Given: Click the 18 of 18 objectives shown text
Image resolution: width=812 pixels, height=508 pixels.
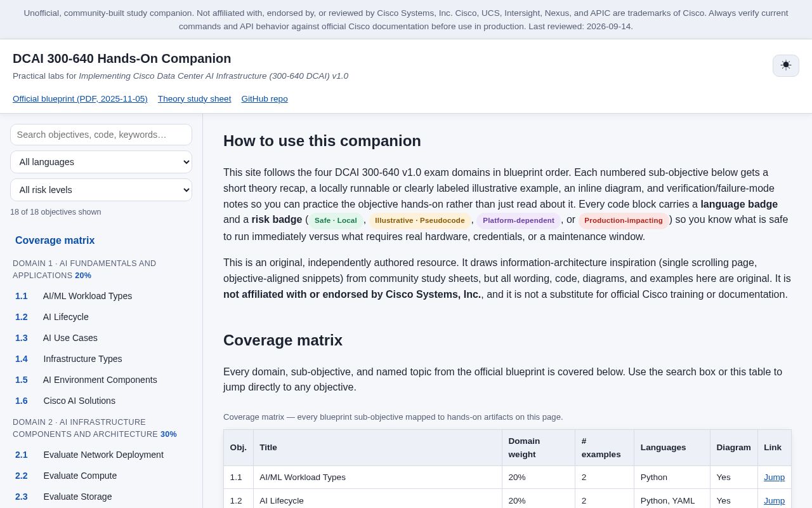Looking at the screenshot, I should pos(56,212).
